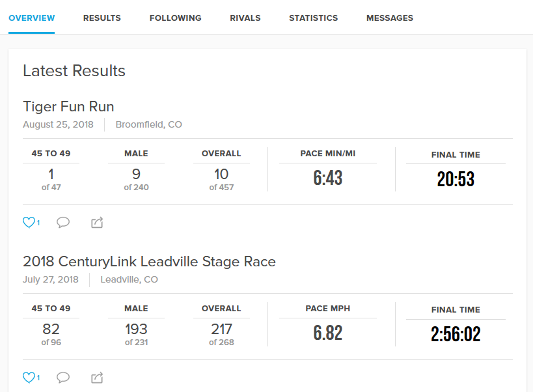Open the Tiger Fun Run race title
The height and width of the screenshot is (392, 533).
point(68,107)
